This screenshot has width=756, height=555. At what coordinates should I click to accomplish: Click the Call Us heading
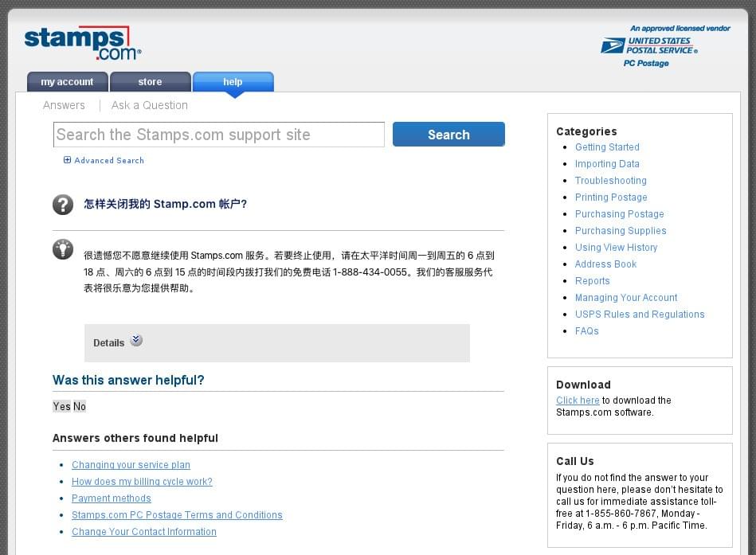point(574,461)
